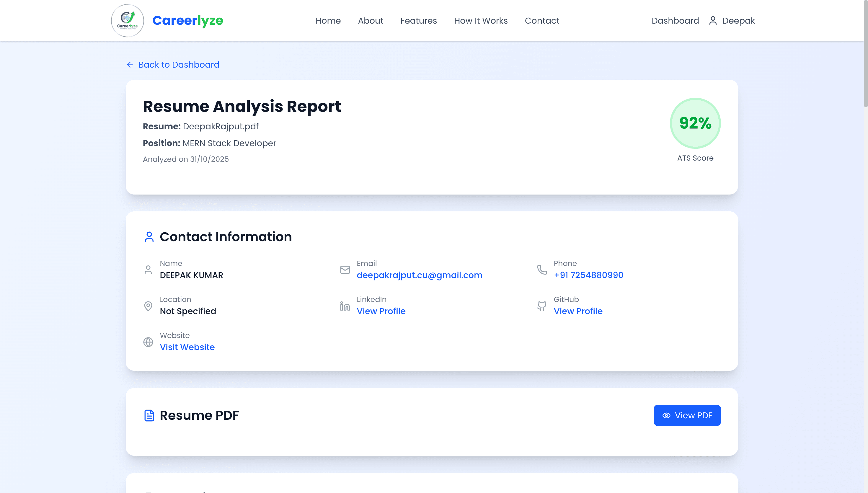The height and width of the screenshot is (493, 868).
Task: Open the How It Works page
Action: [x=481, y=21]
